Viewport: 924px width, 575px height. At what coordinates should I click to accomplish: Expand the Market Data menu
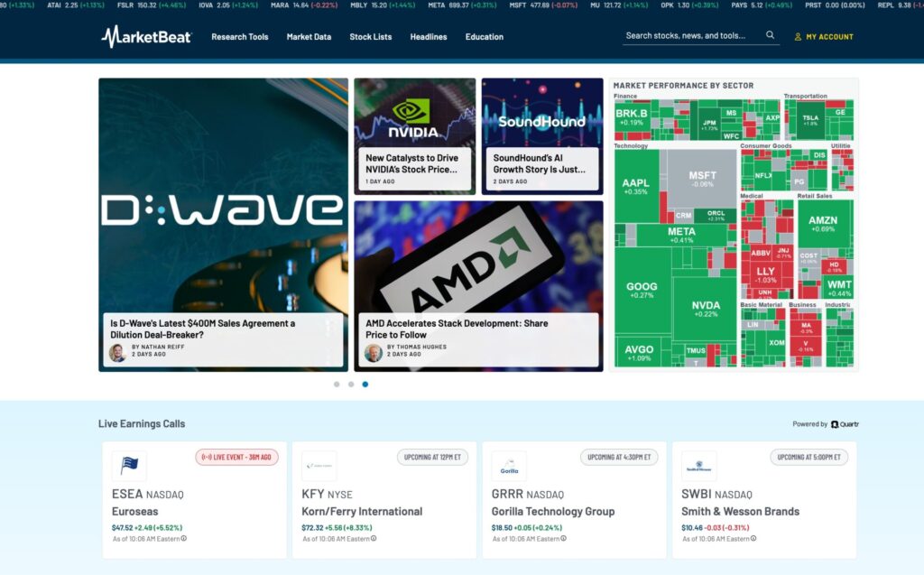[309, 37]
